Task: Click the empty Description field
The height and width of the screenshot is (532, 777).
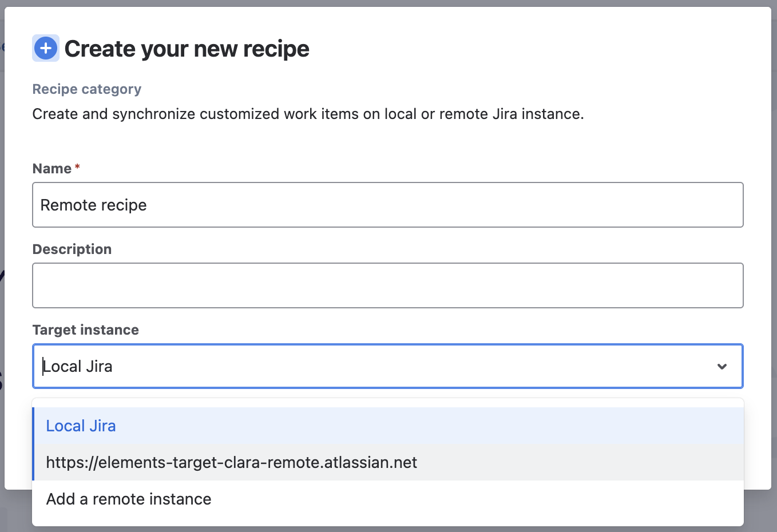Action: 388,285
